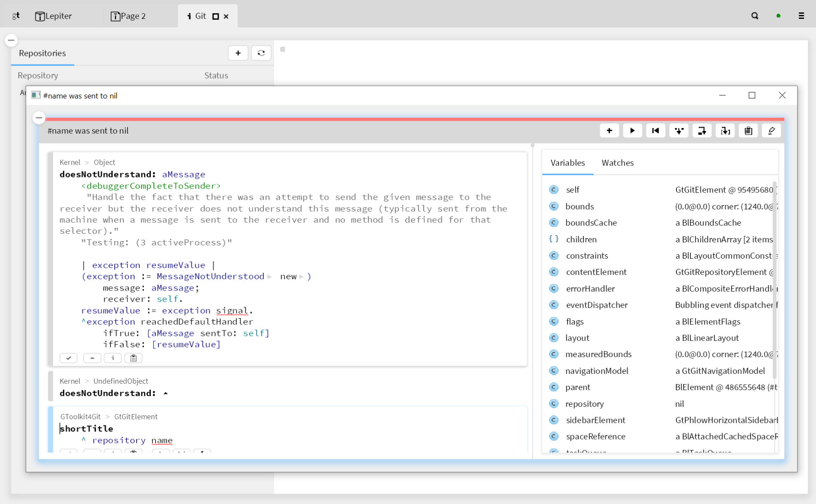Switch to the Watches tab
The image size is (816, 504).
click(x=617, y=163)
